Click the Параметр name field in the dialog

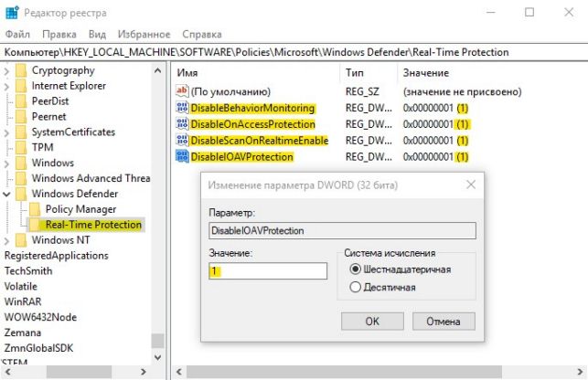[x=342, y=230]
